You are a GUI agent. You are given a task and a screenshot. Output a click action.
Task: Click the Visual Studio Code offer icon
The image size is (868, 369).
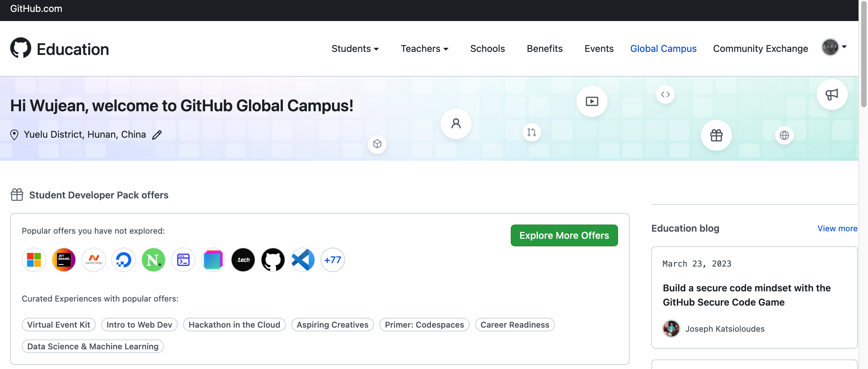[x=303, y=260]
